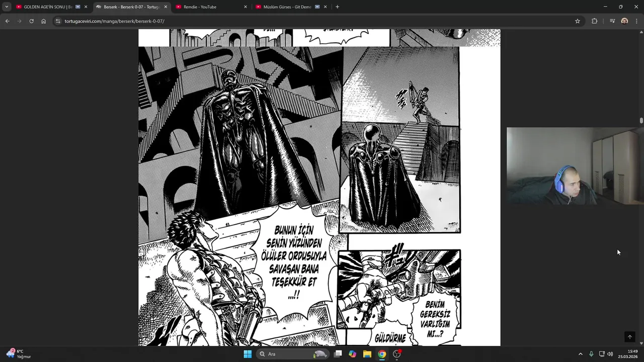Click media indicator icon on Müslüm Gürses tab
Image resolution: width=644 pixels, height=362 pixels.
point(317,7)
